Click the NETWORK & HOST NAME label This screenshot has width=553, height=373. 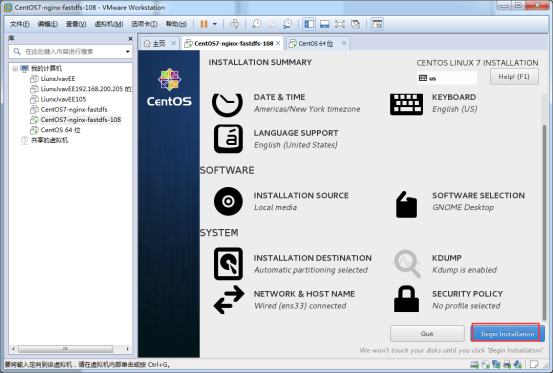[x=304, y=294]
